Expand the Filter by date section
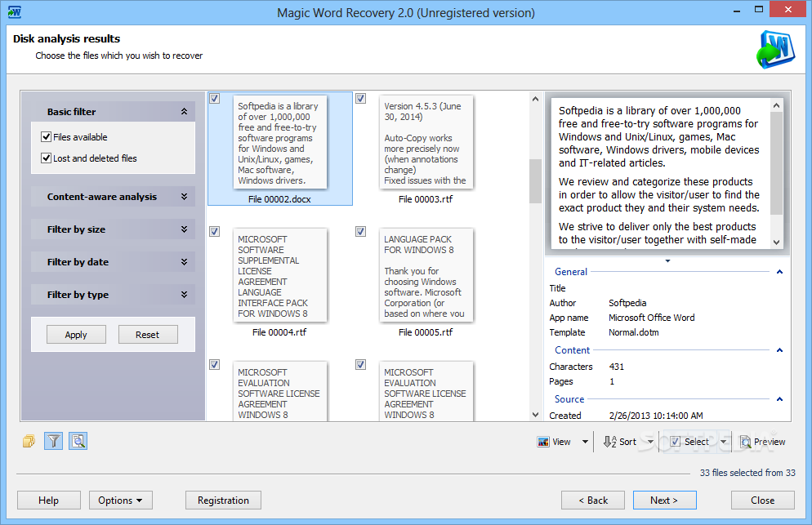812x525 pixels. pyautogui.click(x=184, y=262)
